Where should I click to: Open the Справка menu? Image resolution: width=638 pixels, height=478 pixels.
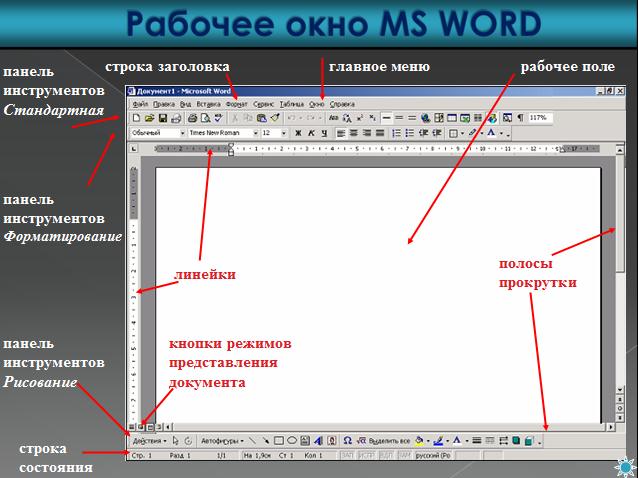[342, 104]
